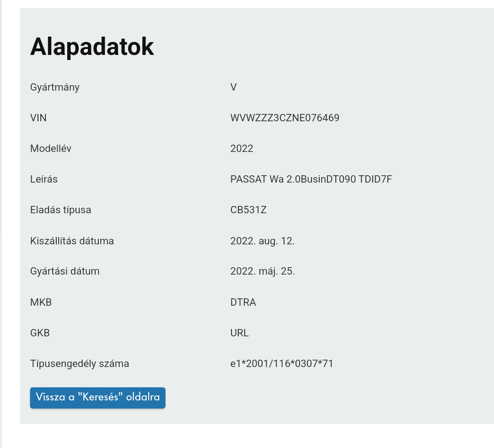Select the type approval number e1*2001/116*0307*71
The image size is (494, 448).
click(x=282, y=363)
